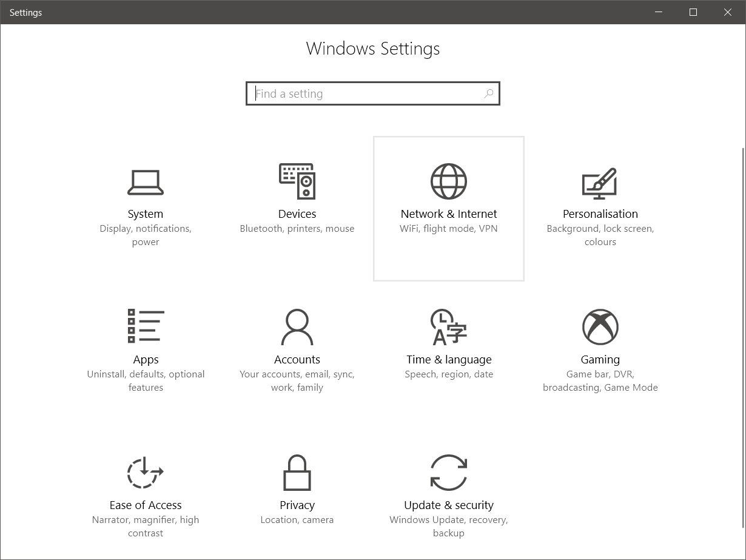Click 'Display, notifications, power' description
Screen dimensions: 746x560
tap(146, 235)
